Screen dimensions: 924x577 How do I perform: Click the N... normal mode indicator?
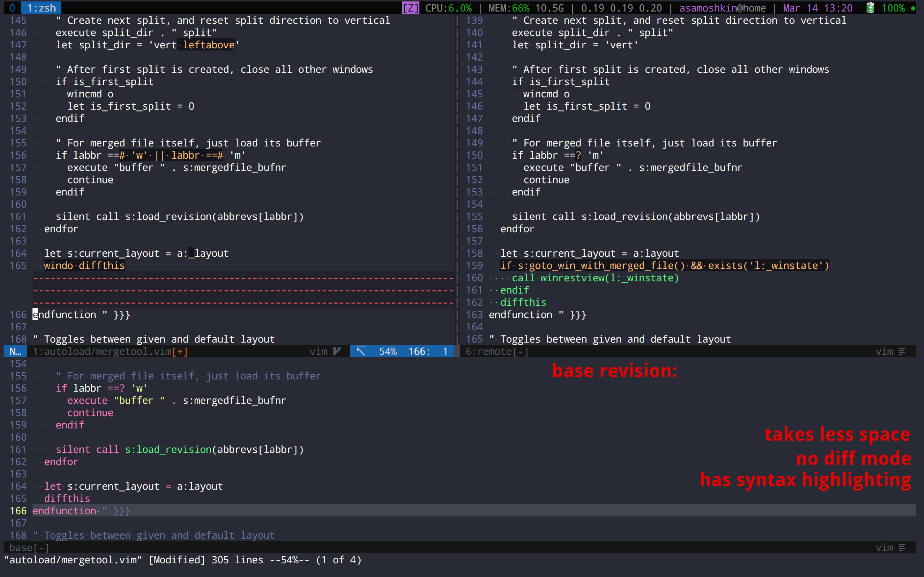point(15,351)
